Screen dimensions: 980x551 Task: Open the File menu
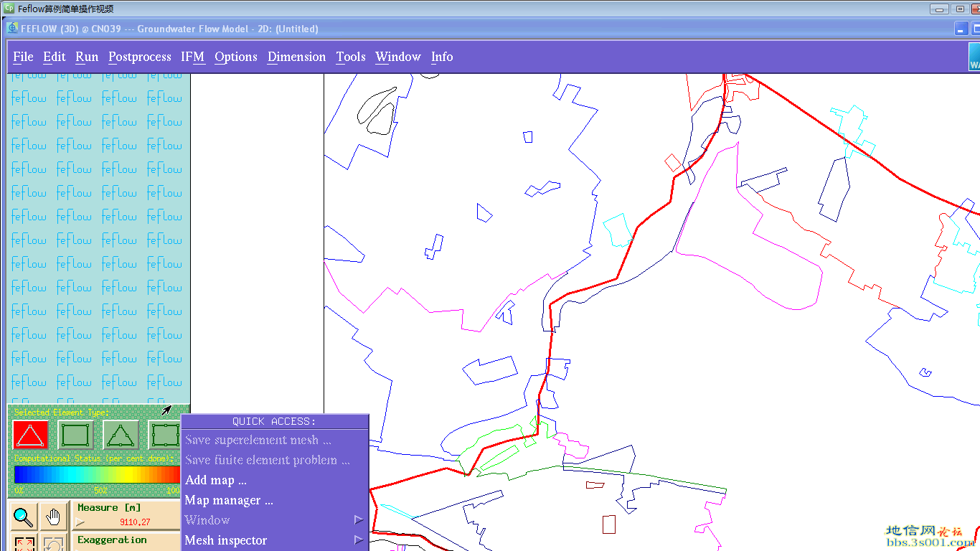coord(23,57)
